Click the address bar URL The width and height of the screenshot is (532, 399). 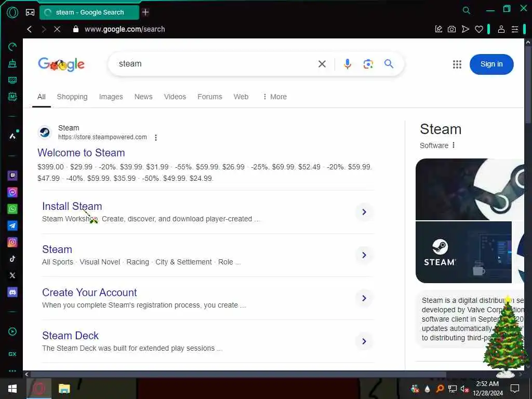[x=125, y=29]
